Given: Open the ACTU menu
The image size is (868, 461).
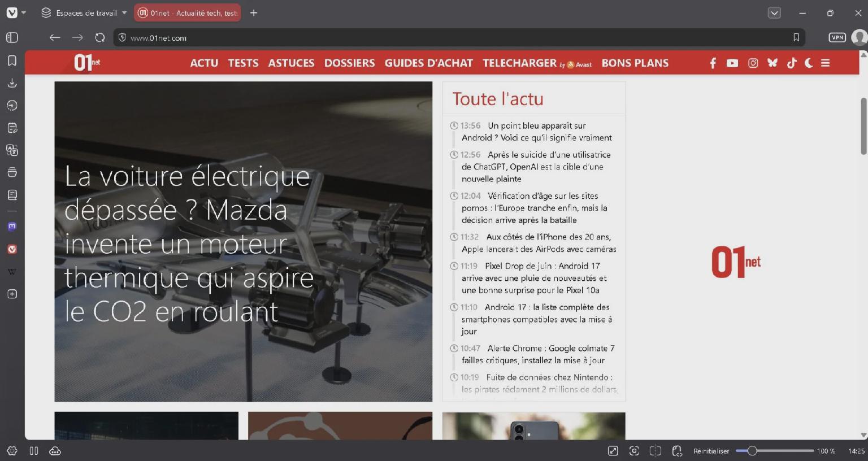Looking at the screenshot, I should [204, 63].
